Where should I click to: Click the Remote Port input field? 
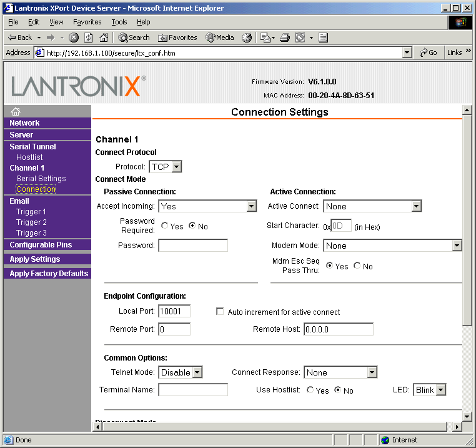click(174, 329)
